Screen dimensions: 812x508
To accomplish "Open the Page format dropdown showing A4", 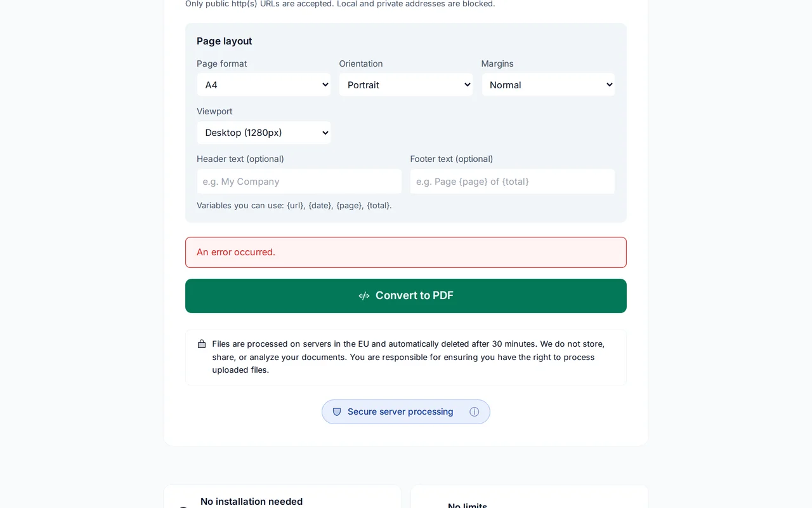I will 263,84.
